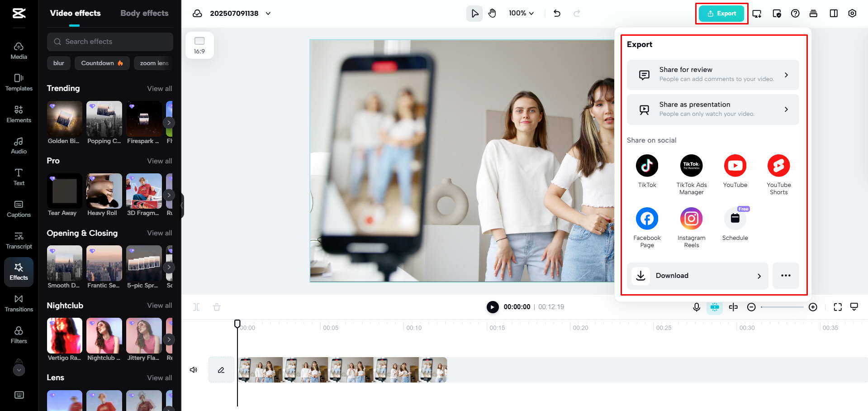Screen dimensions: 868x411
Task: Start a voiceover recording with the microphone icon
Action: pyautogui.click(x=696, y=307)
